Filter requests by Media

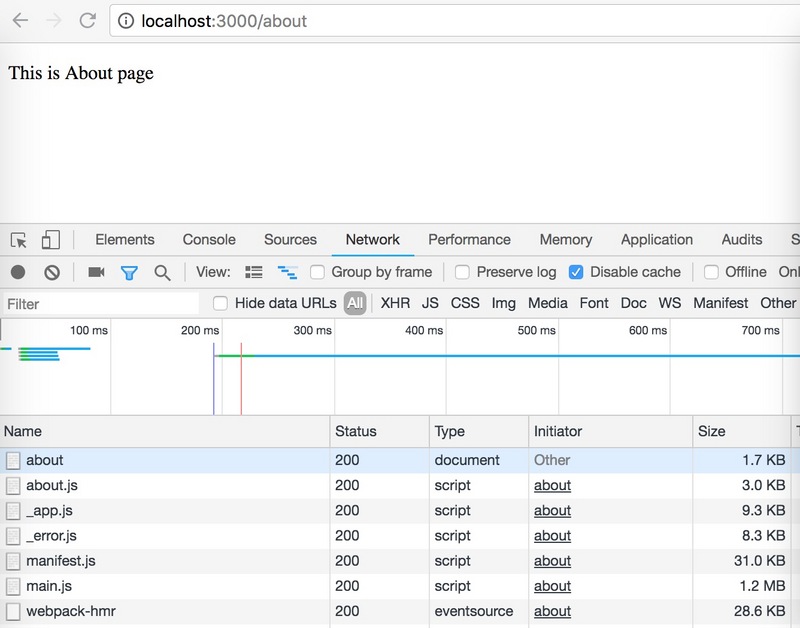pyautogui.click(x=547, y=303)
